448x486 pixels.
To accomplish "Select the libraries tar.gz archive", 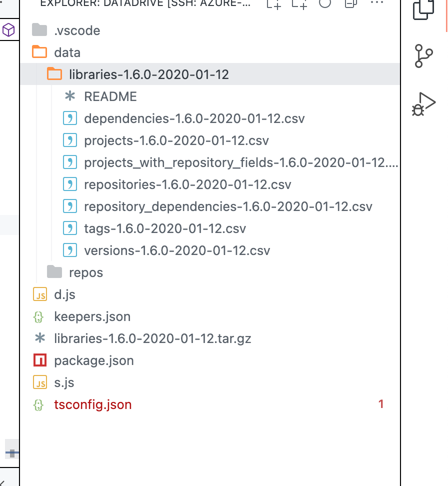I will (x=152, y=338).
